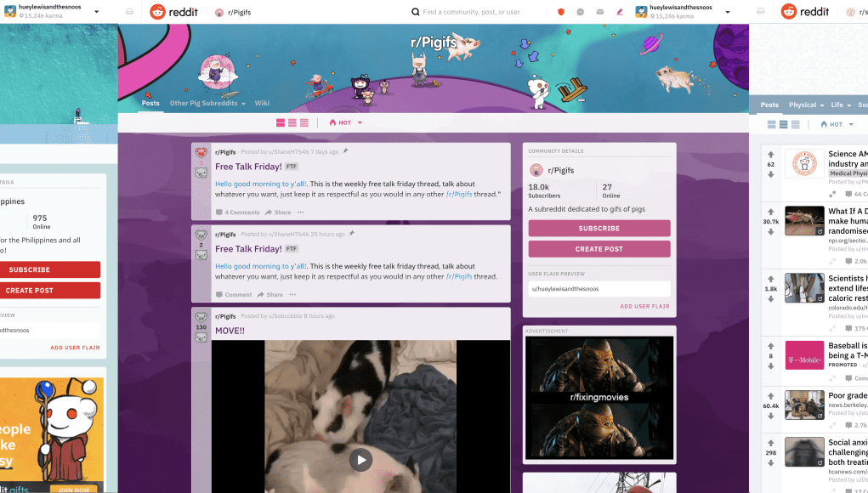Image resolution: width=868 pixels, height=493 pixels.
Task: Comment on the 20 hours ago Free Talk Friday post
Action: pos(234,295)
